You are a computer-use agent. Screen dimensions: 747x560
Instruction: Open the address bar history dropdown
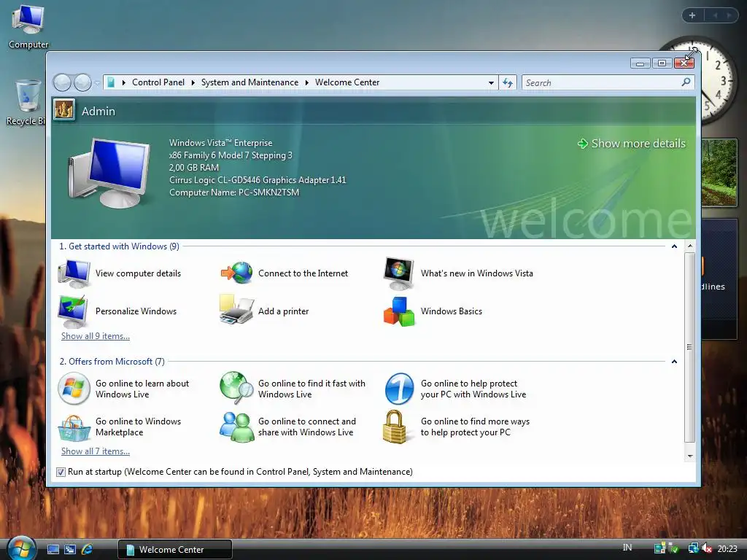(491, 83)
